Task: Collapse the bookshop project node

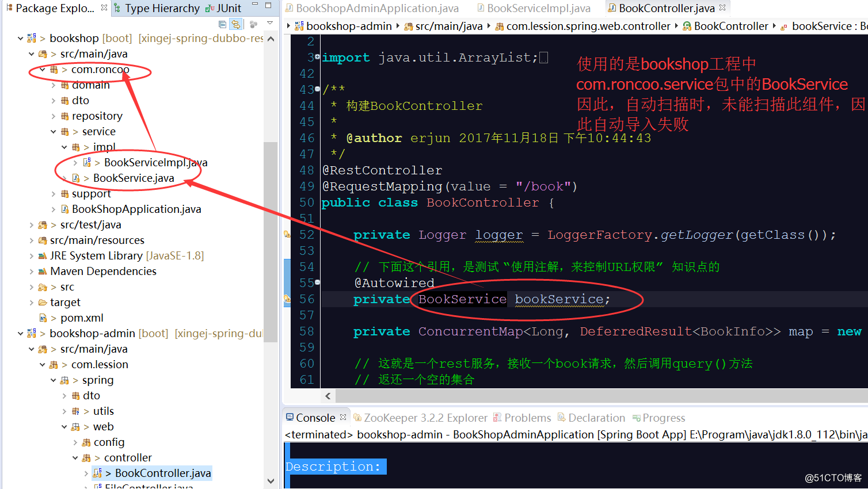Action: [20, 39]
